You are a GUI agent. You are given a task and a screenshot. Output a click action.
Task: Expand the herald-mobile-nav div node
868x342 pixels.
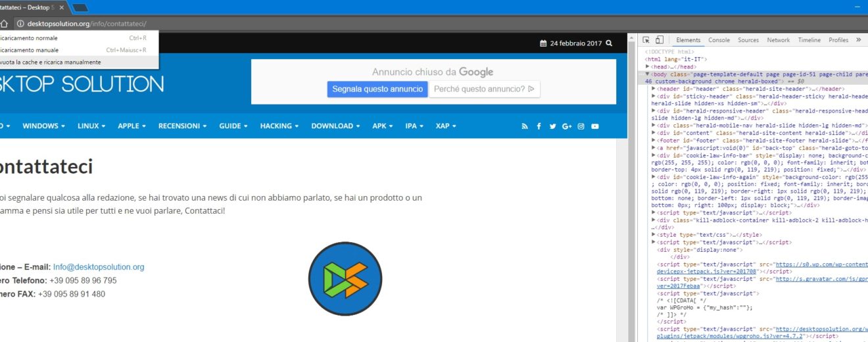(x=653, y=125)
